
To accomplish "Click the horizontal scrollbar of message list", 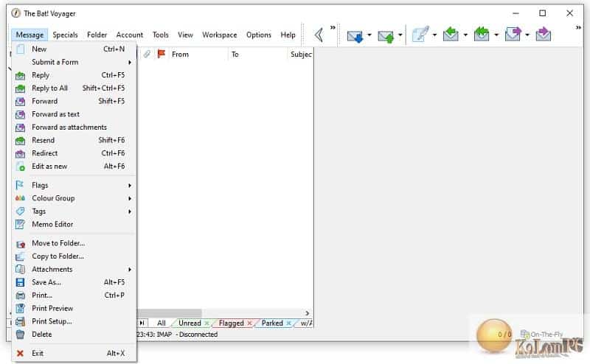I will tap(170, 313).
